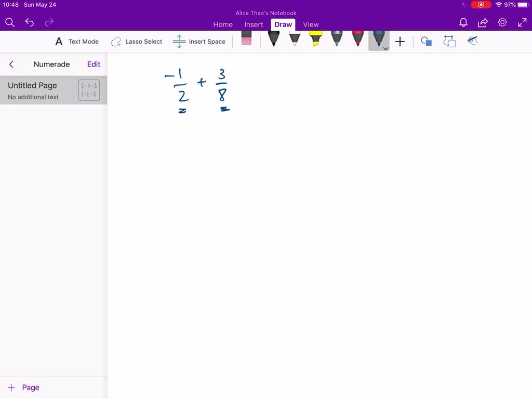The image size is (532, 399).
Task: Activate Lasso Select
Action: (137, 42)
